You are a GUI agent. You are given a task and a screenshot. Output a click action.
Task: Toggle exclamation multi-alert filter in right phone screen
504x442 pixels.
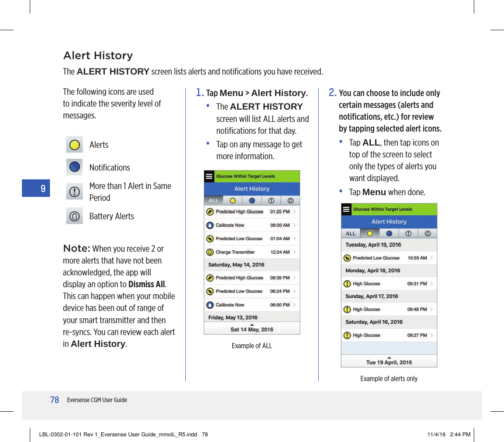click(408, 234)
